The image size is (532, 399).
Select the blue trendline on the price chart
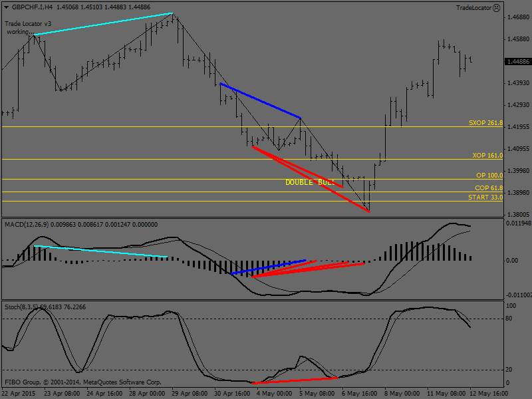259,100
